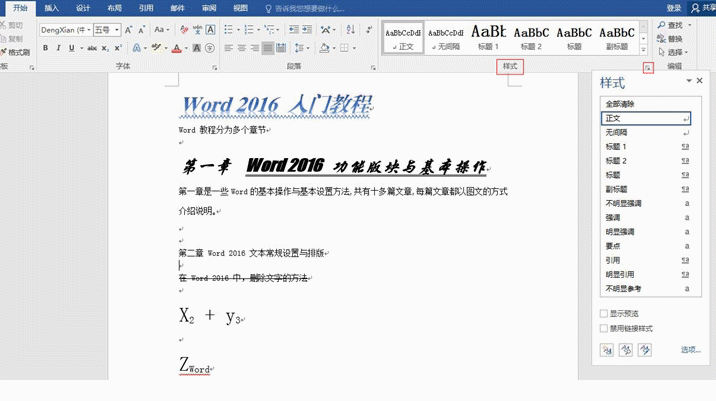Open 视图 tab
This screenshot has width=716, height=401.
241,8
